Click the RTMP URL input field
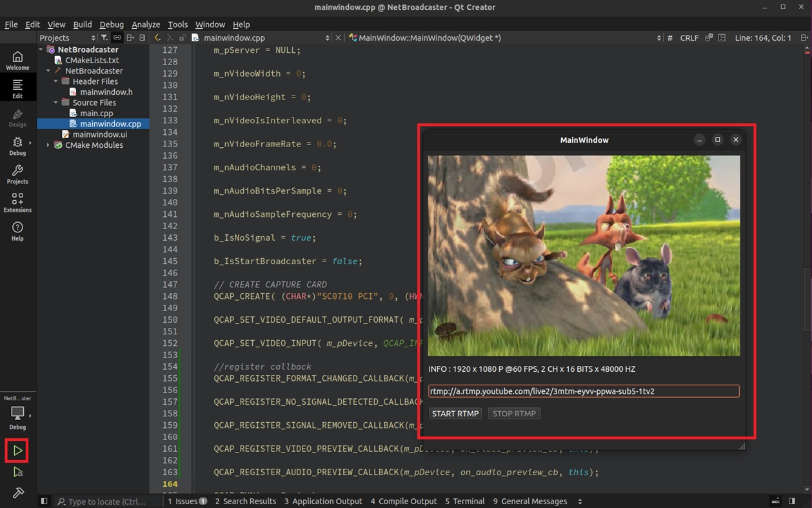The width and height of the screenshot is (812, 508). coord(584,391)
